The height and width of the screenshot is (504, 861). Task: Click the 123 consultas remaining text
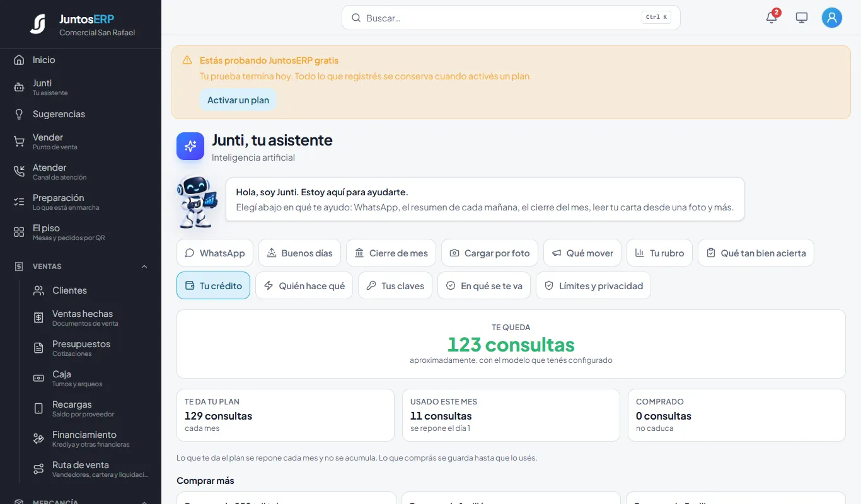[511, 345]
